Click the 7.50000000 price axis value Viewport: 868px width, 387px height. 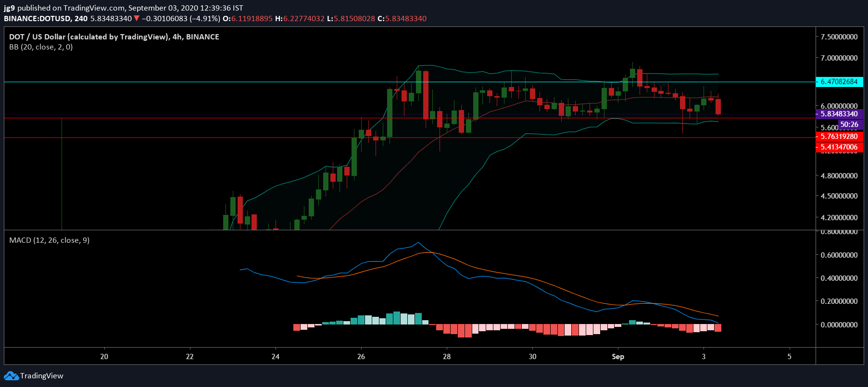(839, 37)
